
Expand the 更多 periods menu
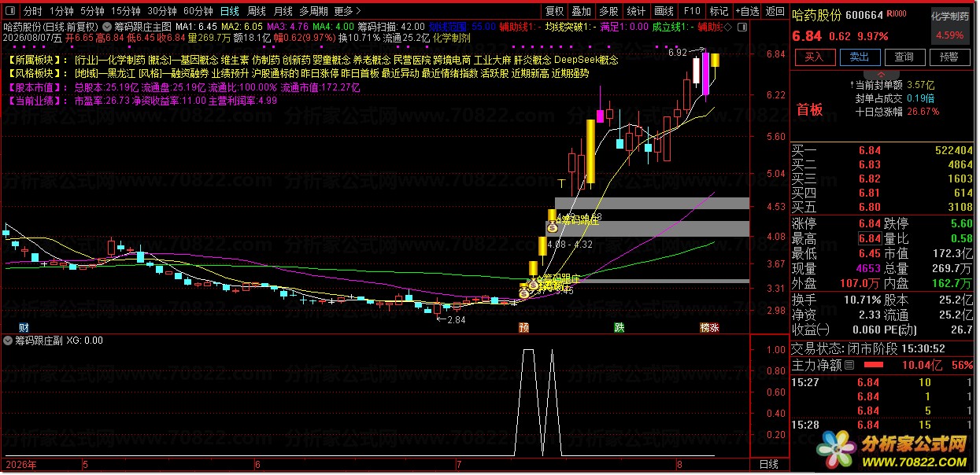click(347, 12)
